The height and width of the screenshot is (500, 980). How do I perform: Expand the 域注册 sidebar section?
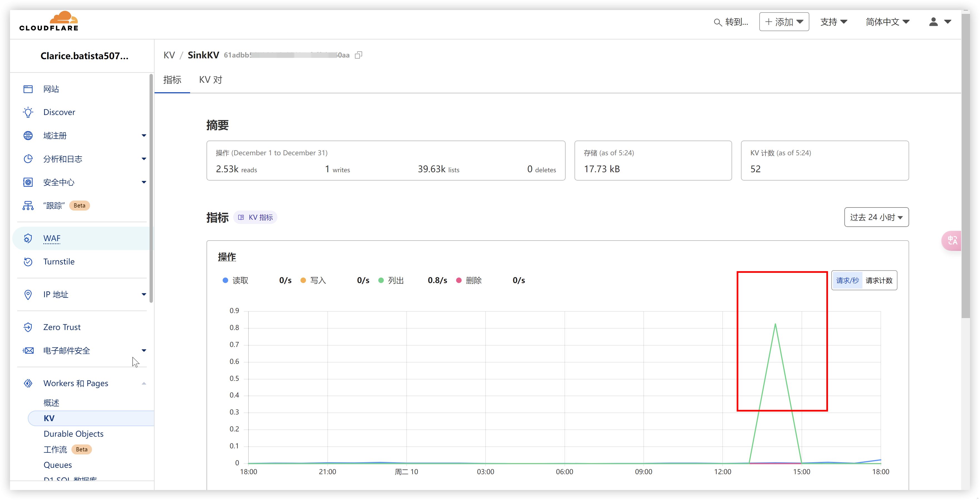coord(144,136)
